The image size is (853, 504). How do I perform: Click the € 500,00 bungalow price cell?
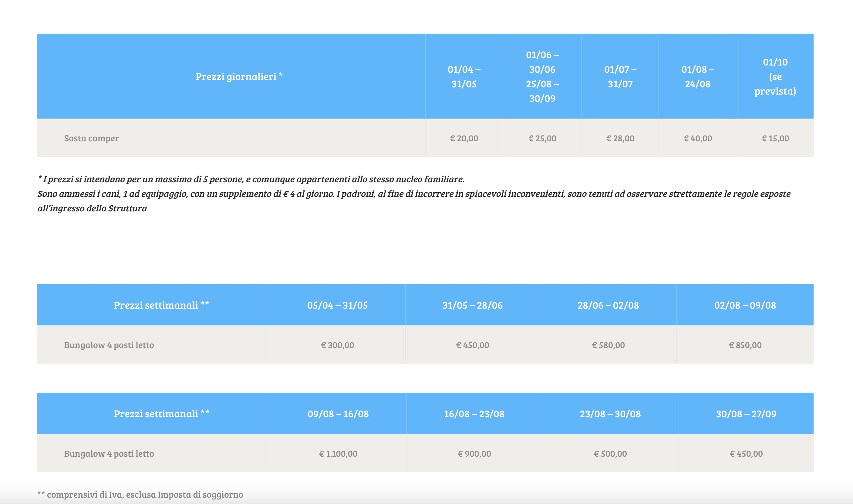click(610, 453)
